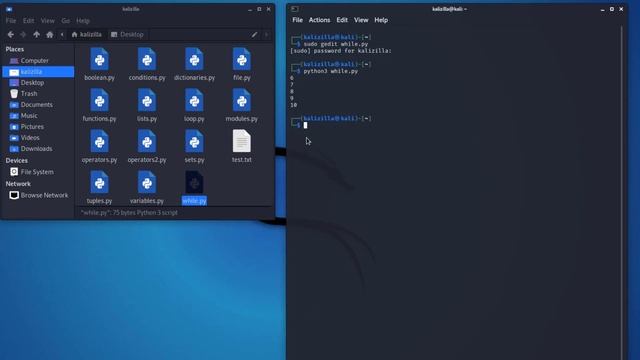640x360 pixels.
Task: Click terminal output line '10'
Action: tap(293, 105)
